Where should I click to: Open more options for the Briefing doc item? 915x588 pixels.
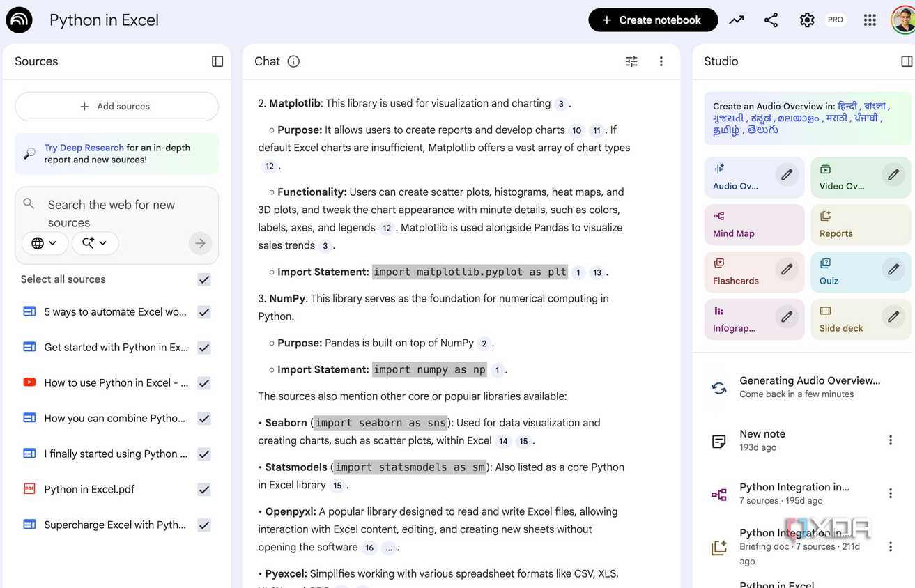tap(890, 547)
